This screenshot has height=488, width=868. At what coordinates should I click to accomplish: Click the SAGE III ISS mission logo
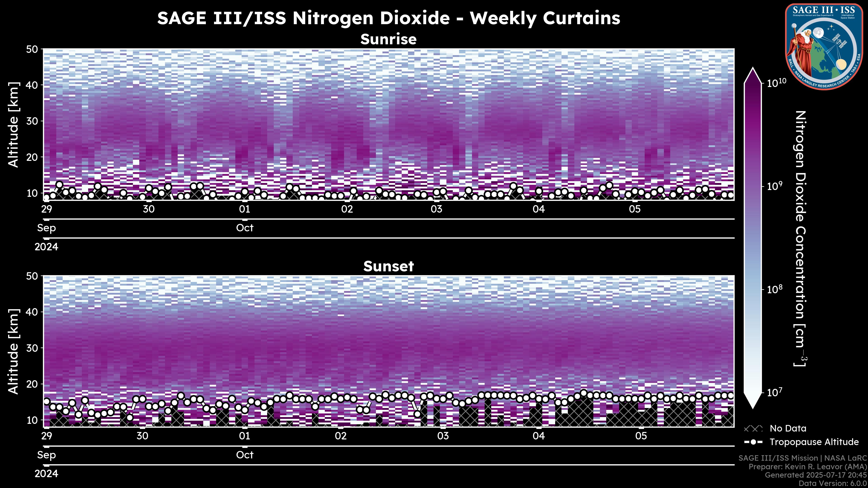click(824, 47)
